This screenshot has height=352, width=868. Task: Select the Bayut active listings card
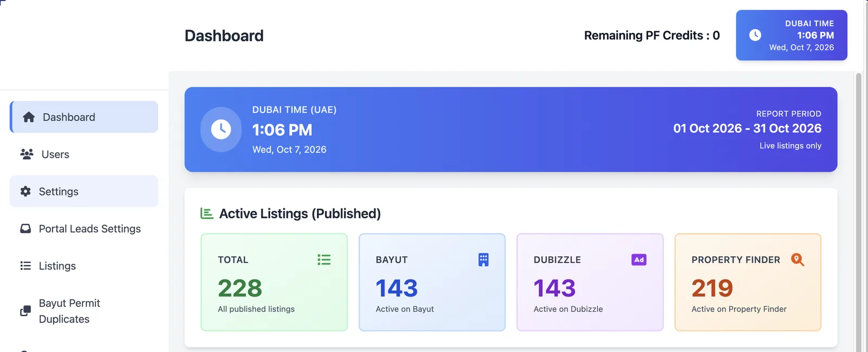pos(432,282)
